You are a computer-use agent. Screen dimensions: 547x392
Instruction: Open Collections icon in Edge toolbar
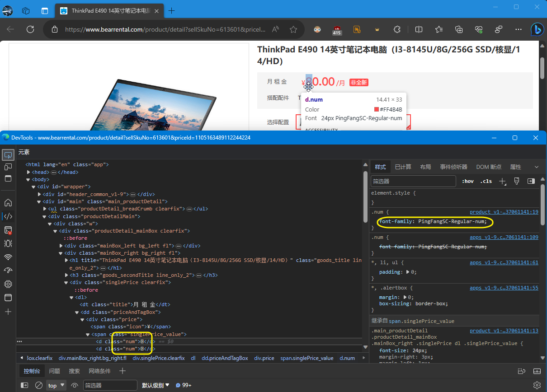coord(459,29)
